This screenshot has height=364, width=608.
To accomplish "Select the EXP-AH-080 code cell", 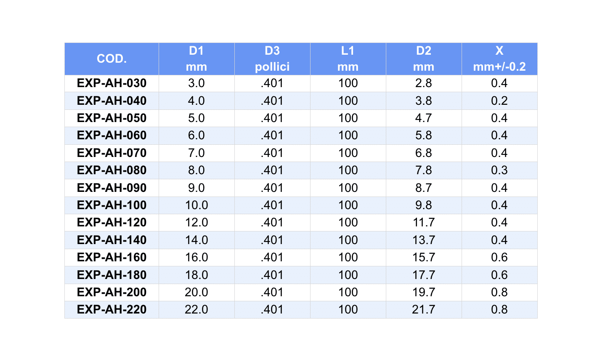I will 112,170.
